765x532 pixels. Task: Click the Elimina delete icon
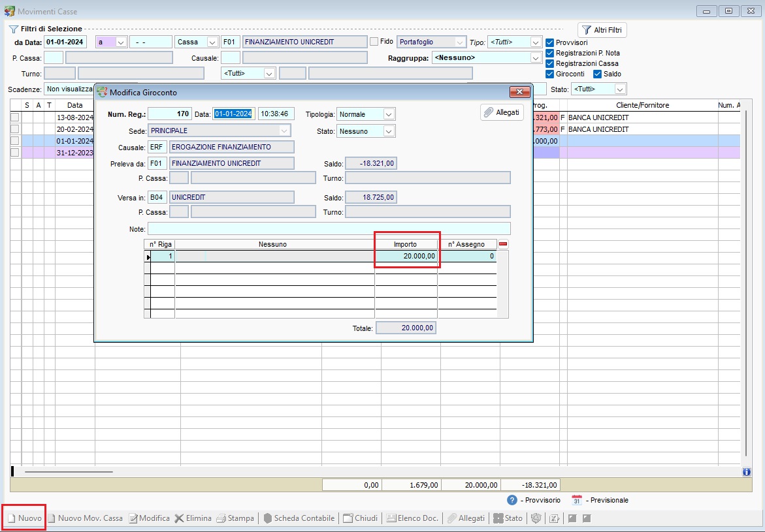(178, 518)
